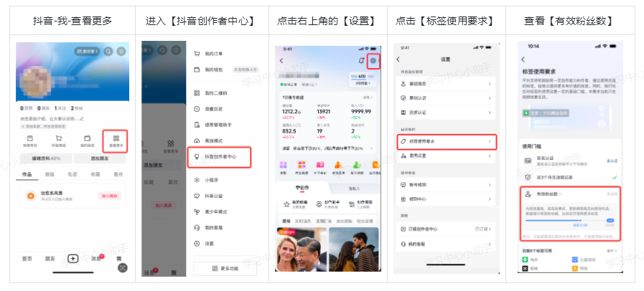Open video thumbnail of hugging couple
Screen dimensions: 644x291
(354, 249)
